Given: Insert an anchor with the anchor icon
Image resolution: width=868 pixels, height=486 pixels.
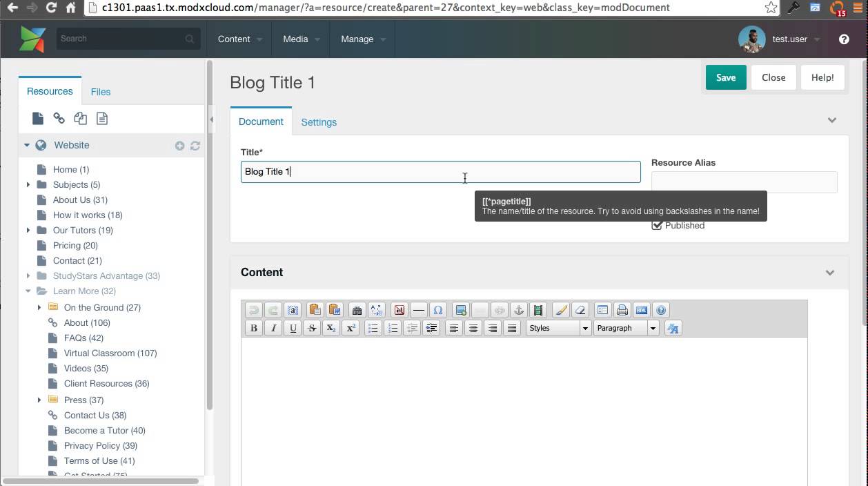Looking at the screenshot, I should click(x=519, y=310).
